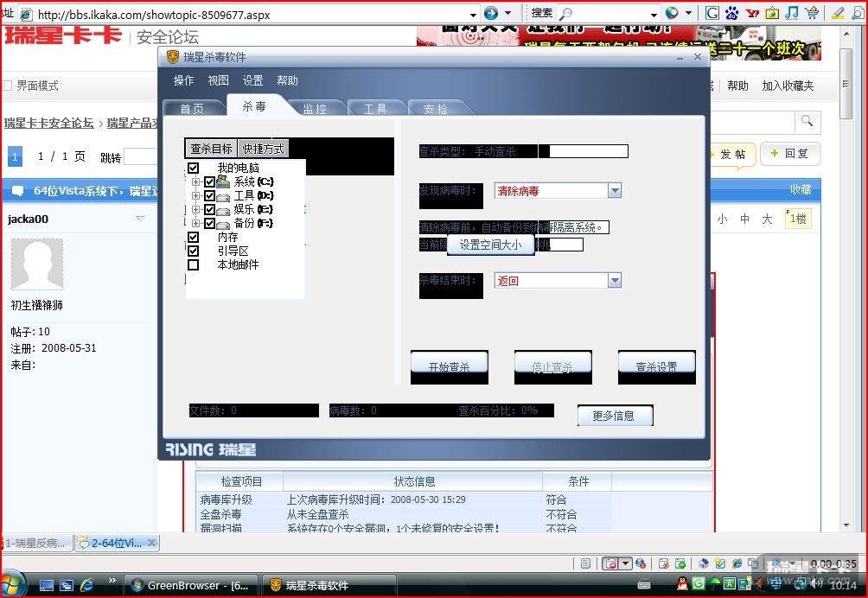Open the 视图 menu
This screenshot has width=868, height=598.
point(218,80)
